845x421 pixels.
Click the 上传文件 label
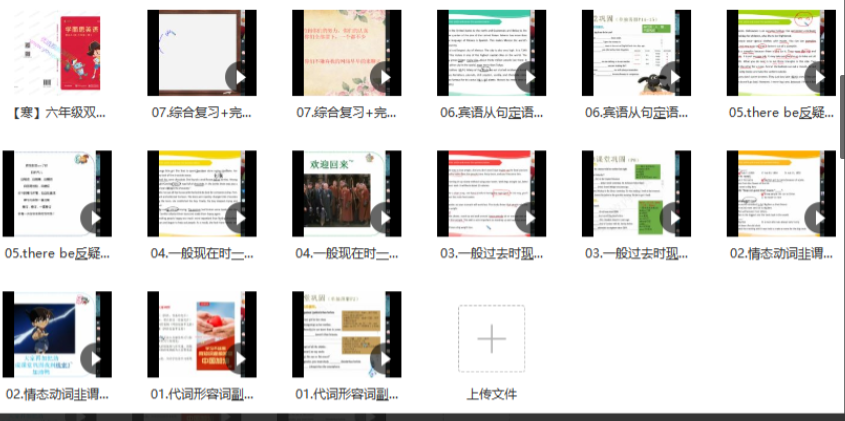point(491,394)
